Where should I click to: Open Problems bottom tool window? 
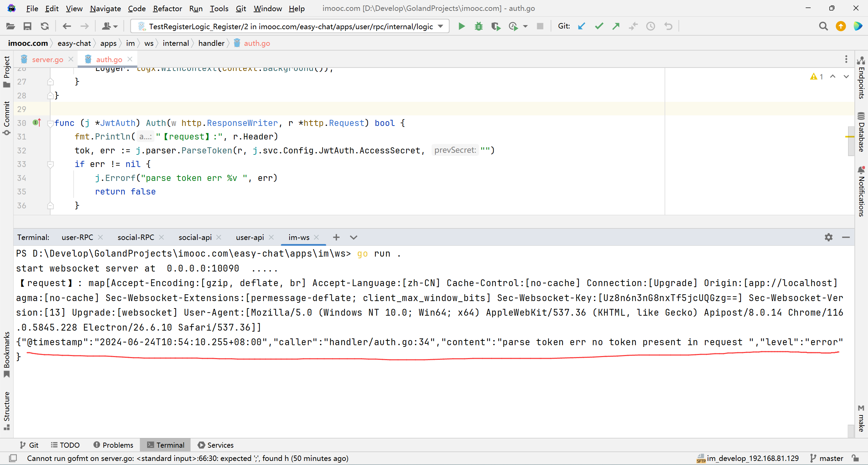pos(113,445)
